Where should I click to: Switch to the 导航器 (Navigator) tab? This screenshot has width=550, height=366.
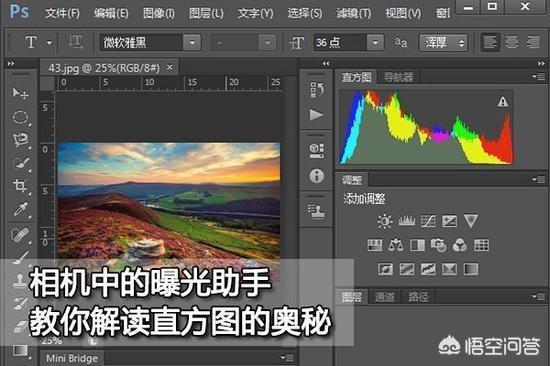pos(398,77)
